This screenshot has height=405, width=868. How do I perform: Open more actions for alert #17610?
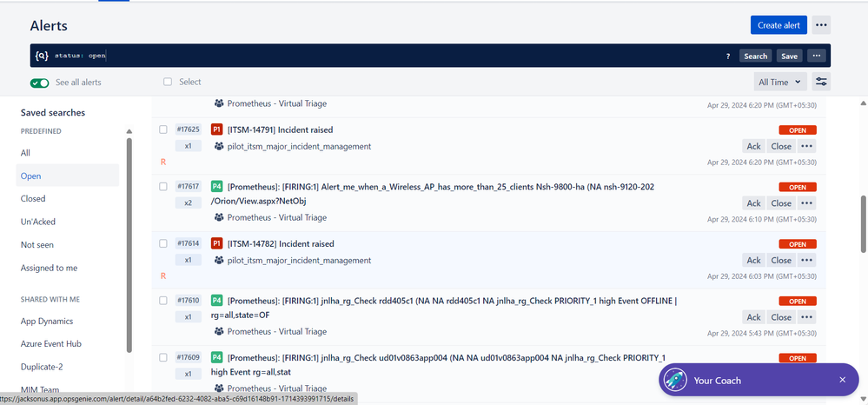click(806, 317)
